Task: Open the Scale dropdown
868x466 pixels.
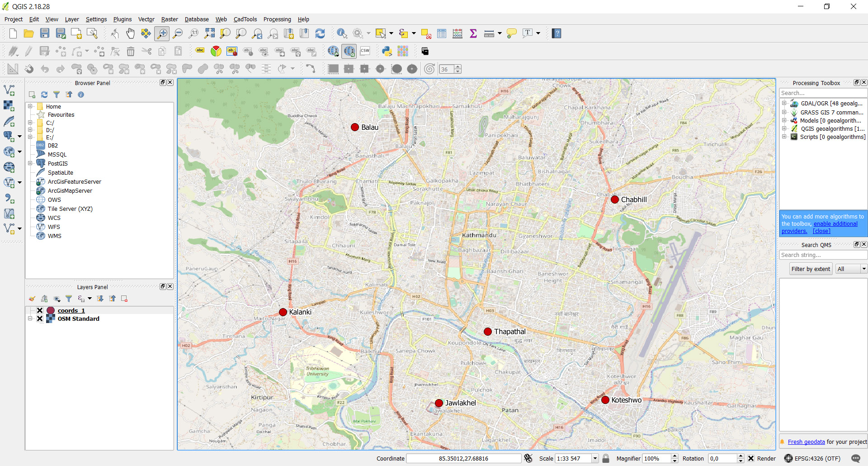Action: (x=595, y=458)
